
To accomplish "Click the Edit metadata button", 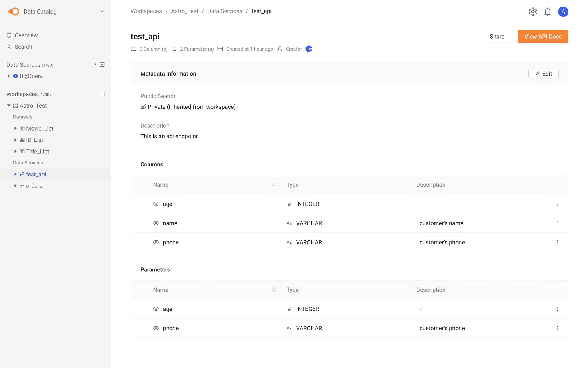I will point(543,74).
